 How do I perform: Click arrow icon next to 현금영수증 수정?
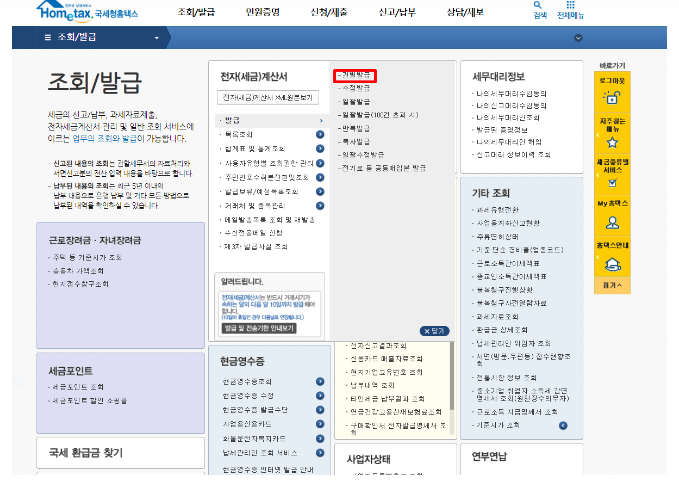[320, 395]
